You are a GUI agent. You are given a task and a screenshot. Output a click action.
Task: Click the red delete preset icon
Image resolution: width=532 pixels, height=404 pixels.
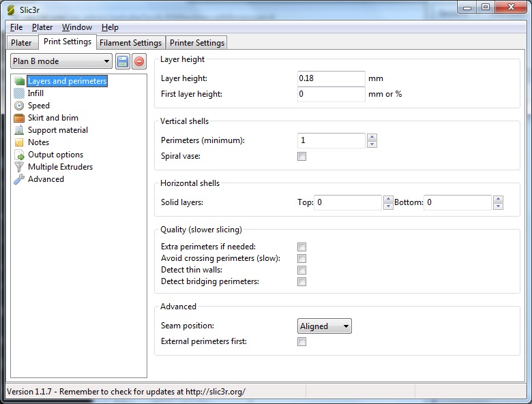139,61
